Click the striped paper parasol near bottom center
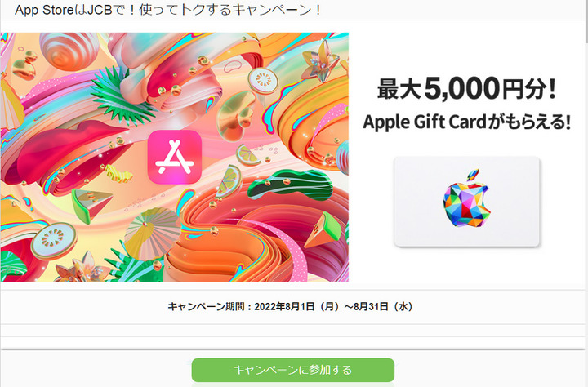The image size is (588, 387). tap(150, 234)
